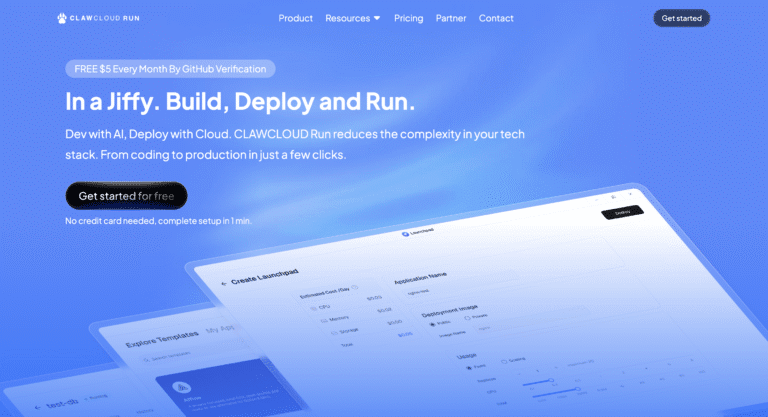Click the Get started for free button
Screen dimensions: 768x417
tap(126, 196)
